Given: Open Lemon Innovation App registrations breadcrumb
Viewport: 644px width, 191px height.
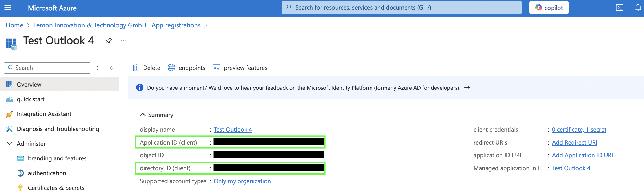Looking at the screenshot, I should [117, 25].
